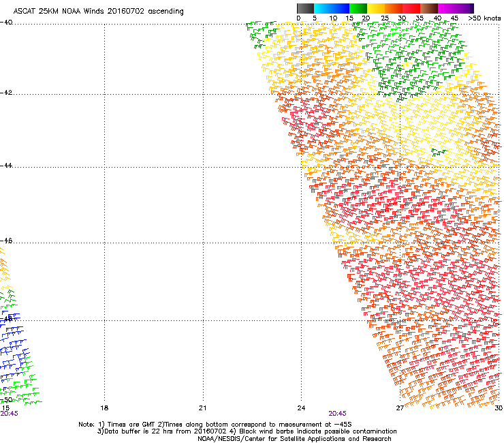
Task: Click the '0' tick label under the color bar
Action: pos(298,18)
